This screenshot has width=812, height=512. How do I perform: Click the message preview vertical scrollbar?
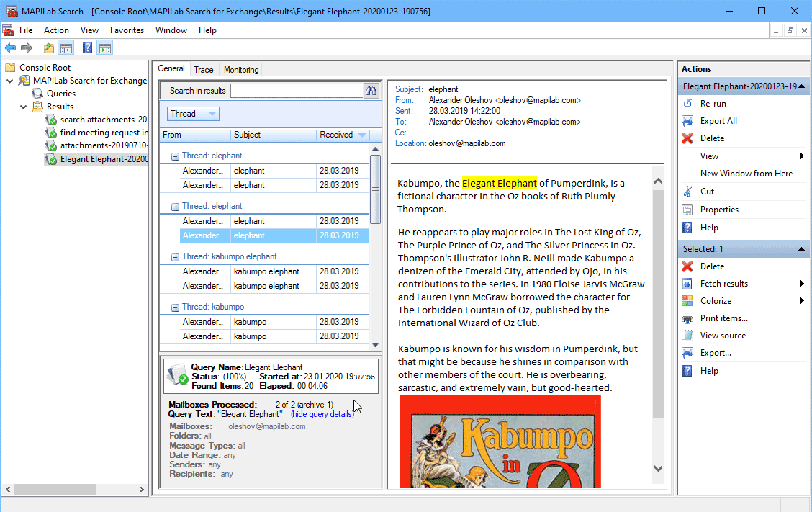point(658,303)
